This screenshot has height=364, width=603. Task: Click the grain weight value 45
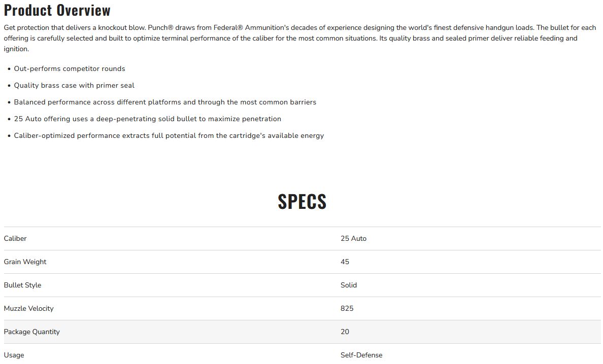345,262
